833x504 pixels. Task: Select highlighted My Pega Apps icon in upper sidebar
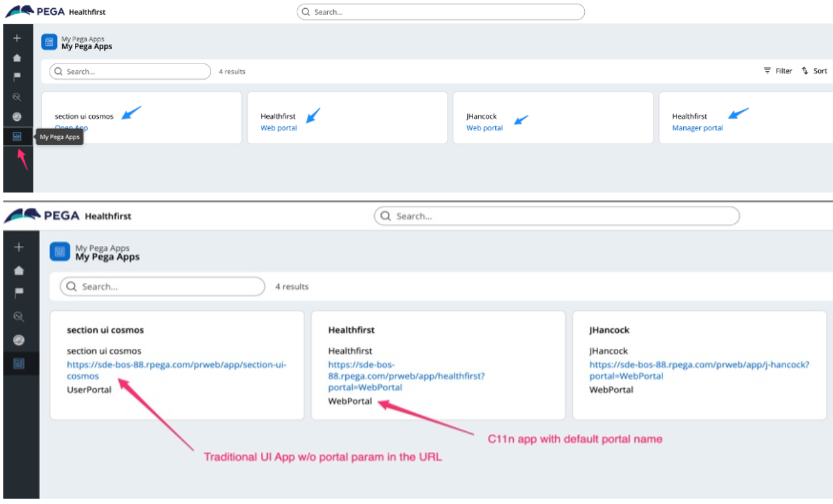(x=17, y=136)
